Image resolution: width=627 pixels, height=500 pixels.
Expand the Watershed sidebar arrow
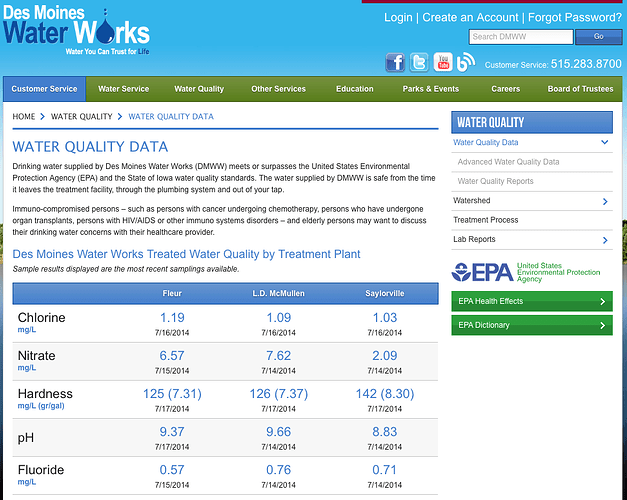click(605, 201)
